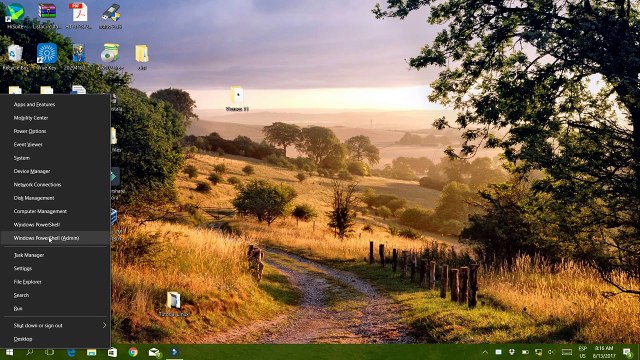
Task: Launch Computer Management
Action: (x=55, y=211)
